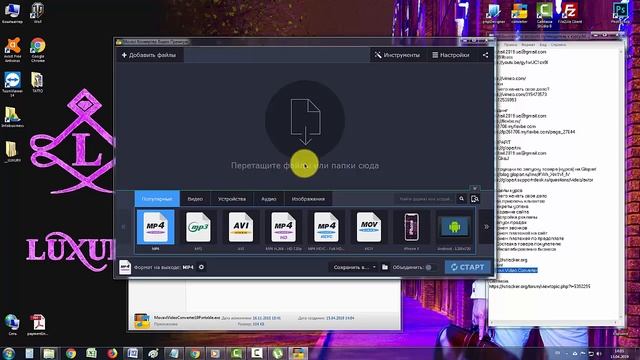
Task: Switch to the Аудио tab
Action: click(x=269, y=199)
